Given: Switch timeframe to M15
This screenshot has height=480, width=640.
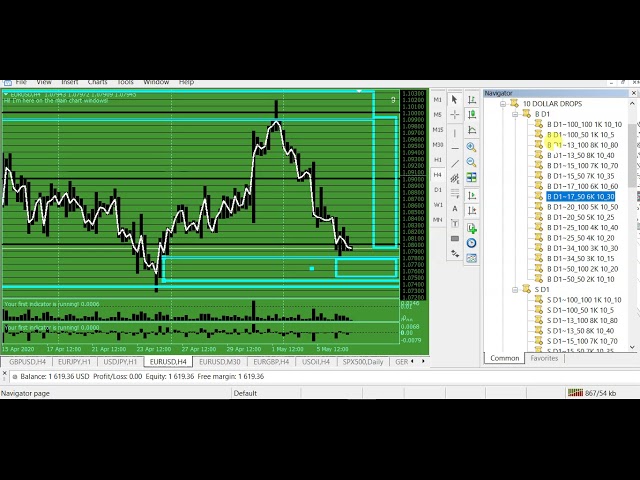Looking at the screenshot, I should (438, 129).
